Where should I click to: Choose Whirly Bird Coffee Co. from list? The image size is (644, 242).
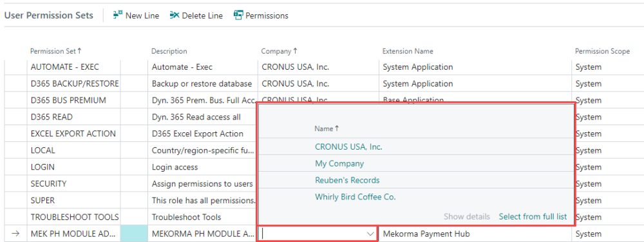tap(355, 197)
